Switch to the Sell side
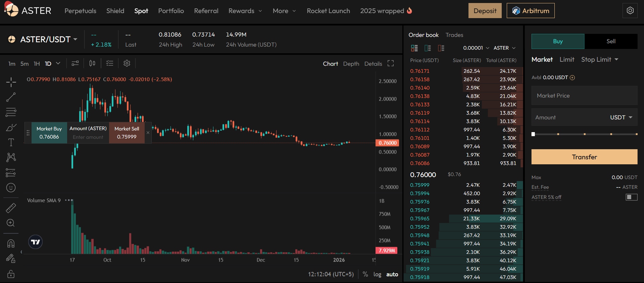This screenshot has height=283, width=644. (611, 41)
